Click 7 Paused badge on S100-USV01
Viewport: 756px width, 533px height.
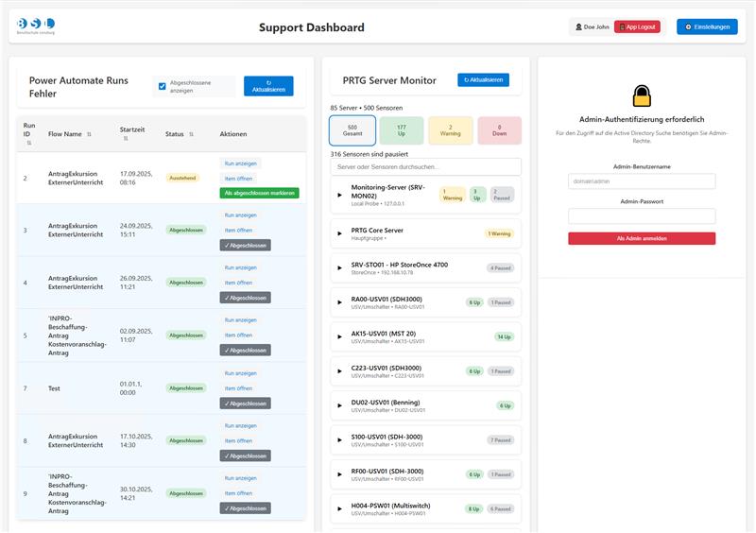[x=501, y=439]
